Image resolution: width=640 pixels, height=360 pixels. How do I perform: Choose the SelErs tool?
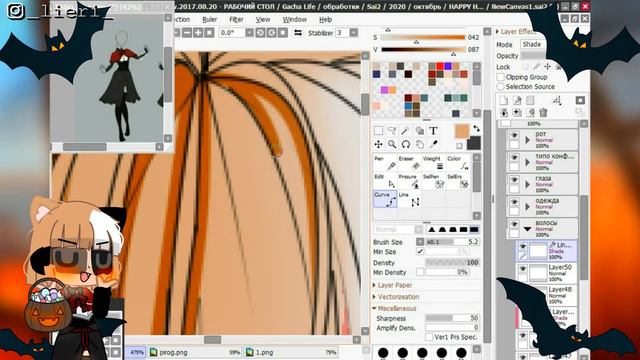tap(458, 181)
